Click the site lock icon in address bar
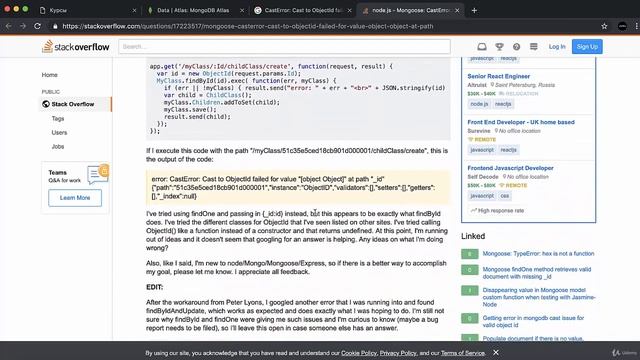This screenshot has width=640, height=360. [55, 26]
